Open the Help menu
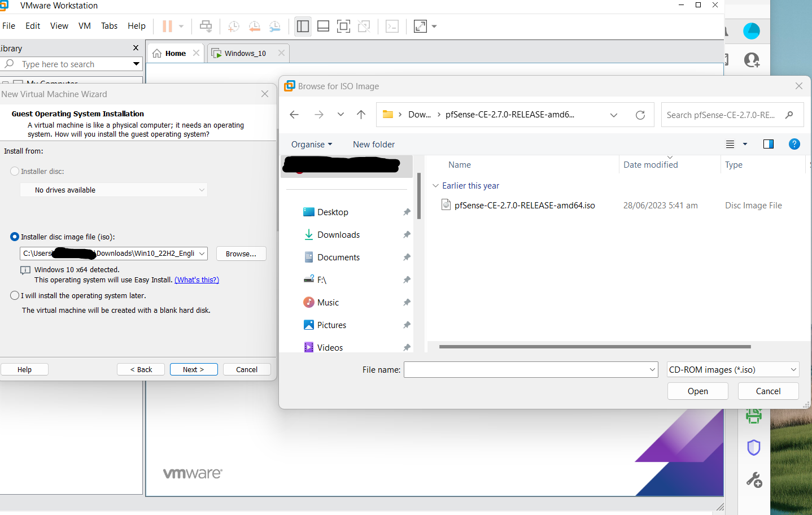The width and height of the screenshot is (812, 515). click(137, 26)
